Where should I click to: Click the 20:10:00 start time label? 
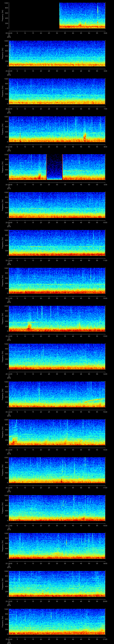tap(9, 260)
